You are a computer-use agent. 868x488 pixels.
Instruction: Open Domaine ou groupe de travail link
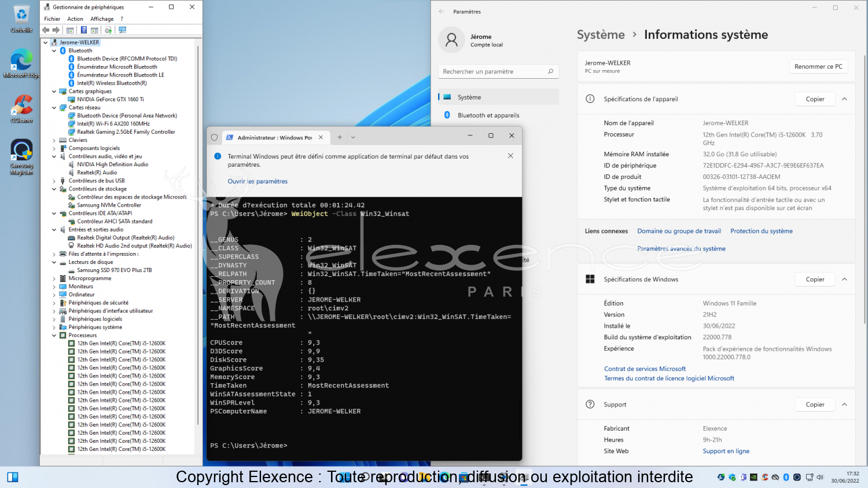[679, 231]
